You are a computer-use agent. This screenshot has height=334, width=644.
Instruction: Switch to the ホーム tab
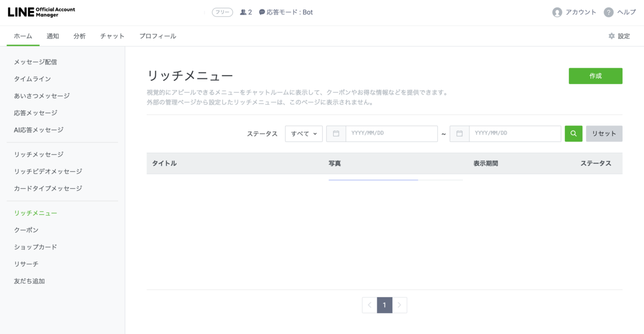click(23, 36)
